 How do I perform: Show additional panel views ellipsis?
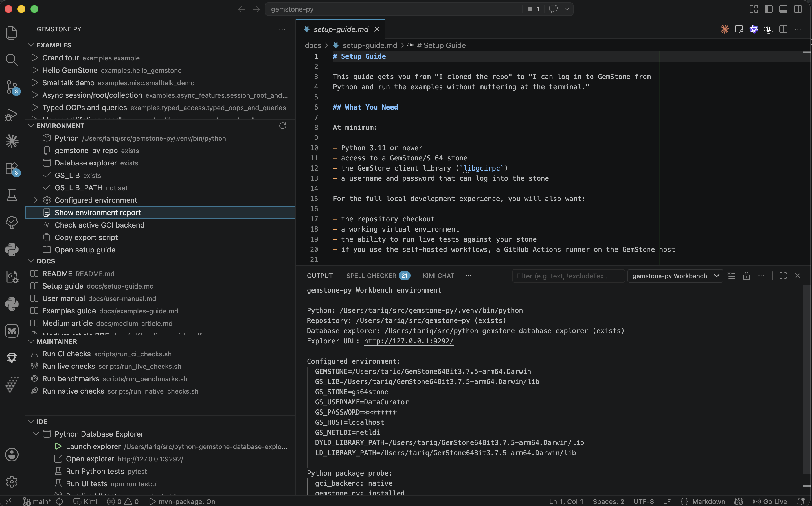pyautogui.click(x=468, y=276)
